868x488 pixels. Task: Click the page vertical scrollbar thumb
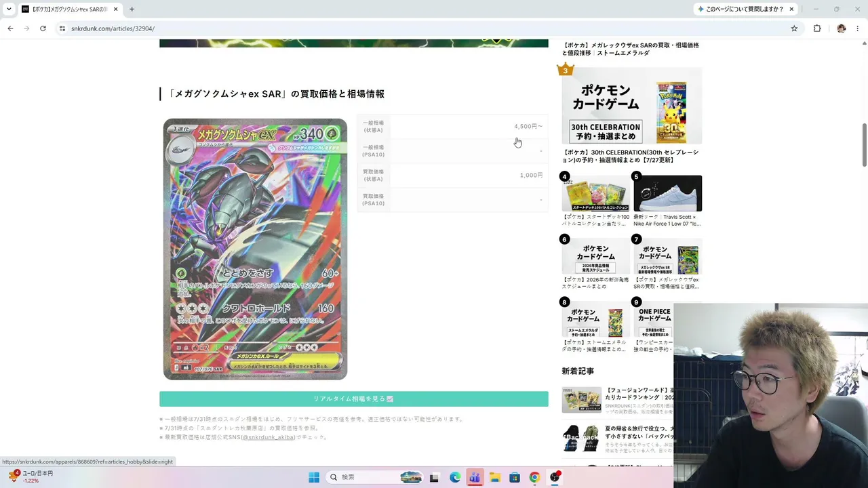point(864,144)
